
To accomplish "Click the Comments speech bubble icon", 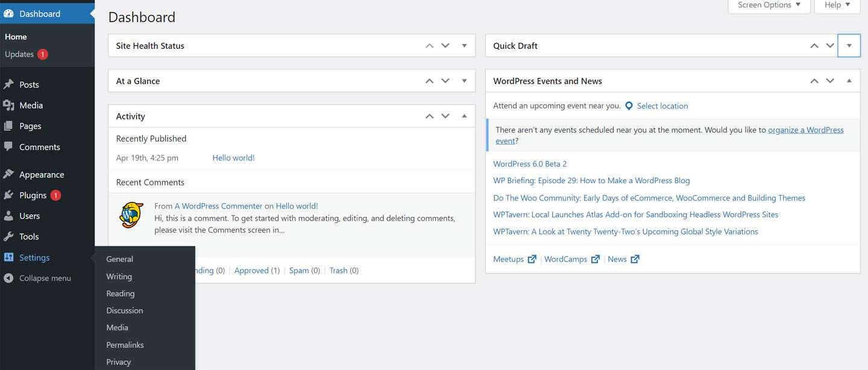I will [x=8, y=146].
